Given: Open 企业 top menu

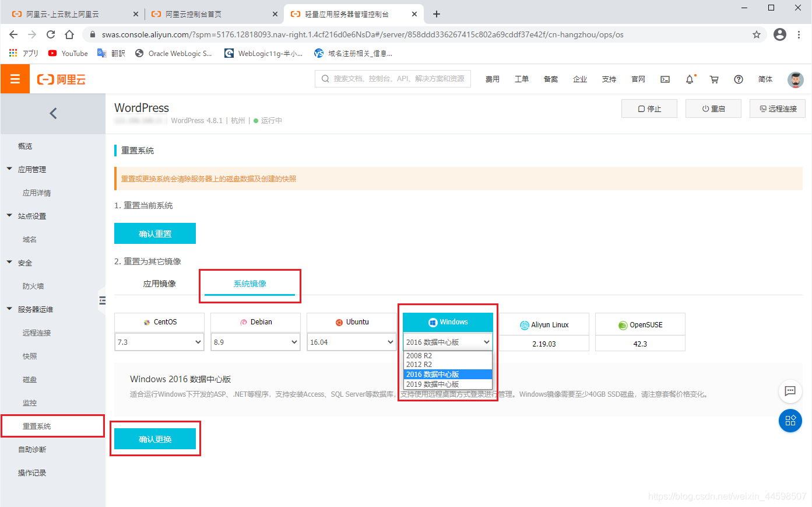Looking at the screenshot, I should tap(580, 79).
